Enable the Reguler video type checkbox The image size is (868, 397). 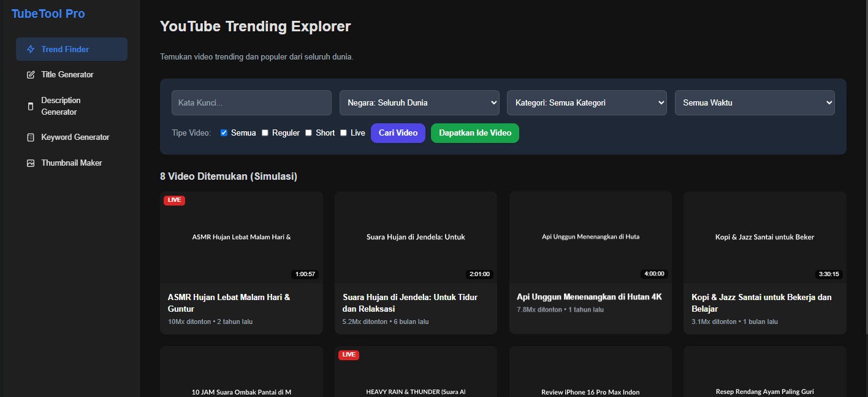point(265,133)
